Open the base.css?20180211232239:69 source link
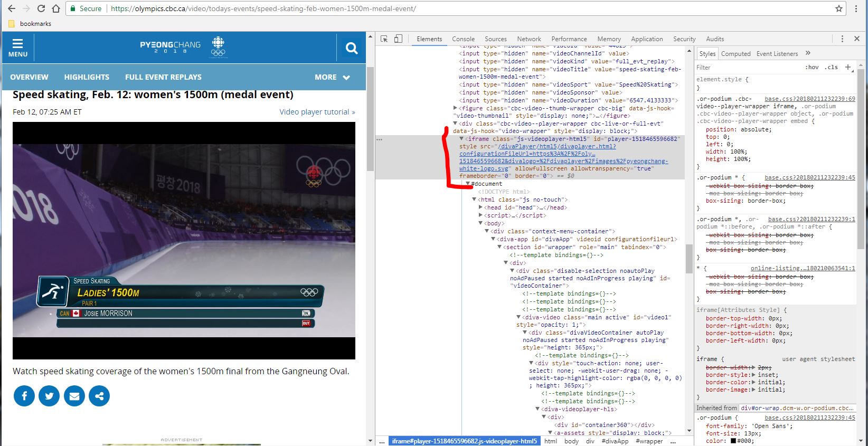Viewport: 868px width, 446px height. (x=810, y=99)
